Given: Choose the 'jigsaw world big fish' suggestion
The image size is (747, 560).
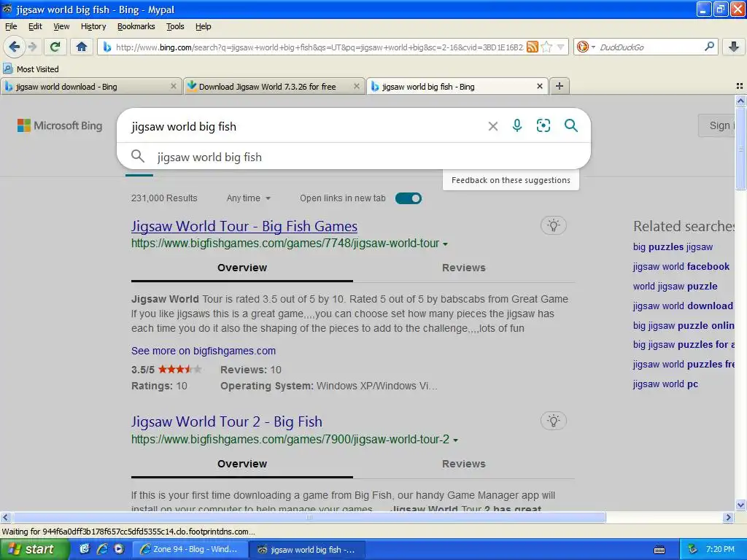Looking at the screenshot, I should (354, 157).
